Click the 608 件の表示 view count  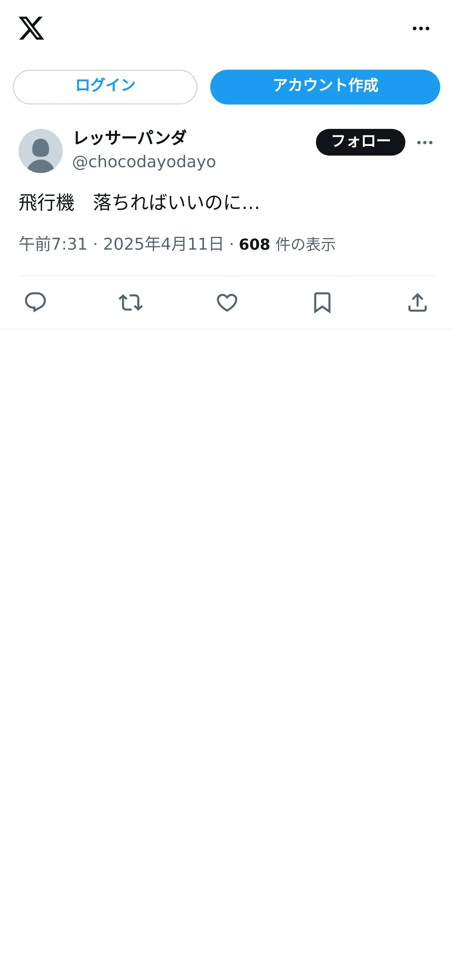pyautogui.click(x=287, y=244)
